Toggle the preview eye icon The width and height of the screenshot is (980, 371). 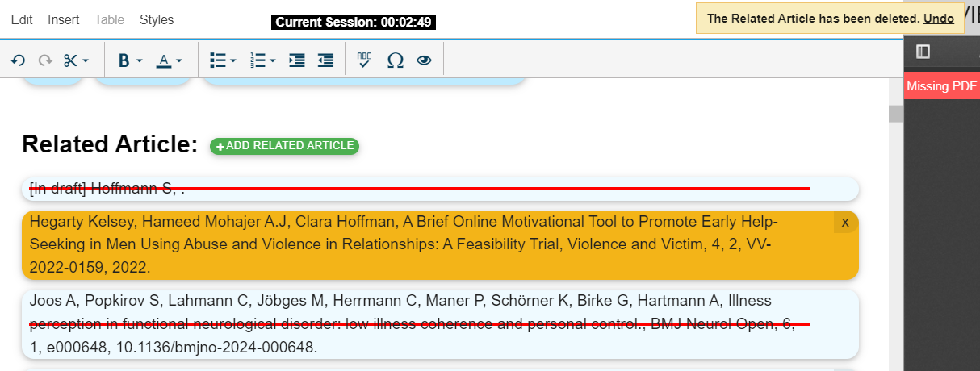(x=425, y=60)
